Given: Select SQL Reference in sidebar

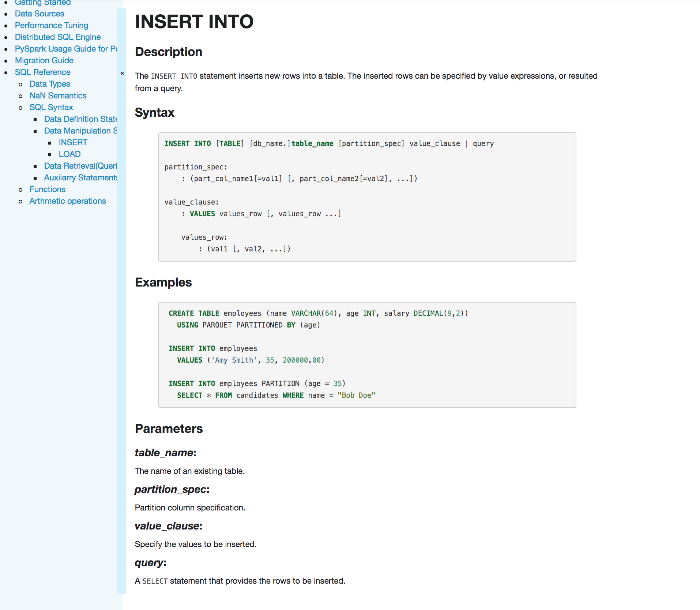Looking at the screenshot, I should click(x=43, y=72).
